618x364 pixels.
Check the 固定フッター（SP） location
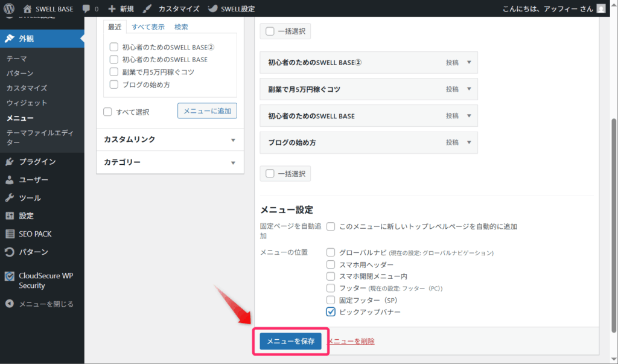pos(331,300)
